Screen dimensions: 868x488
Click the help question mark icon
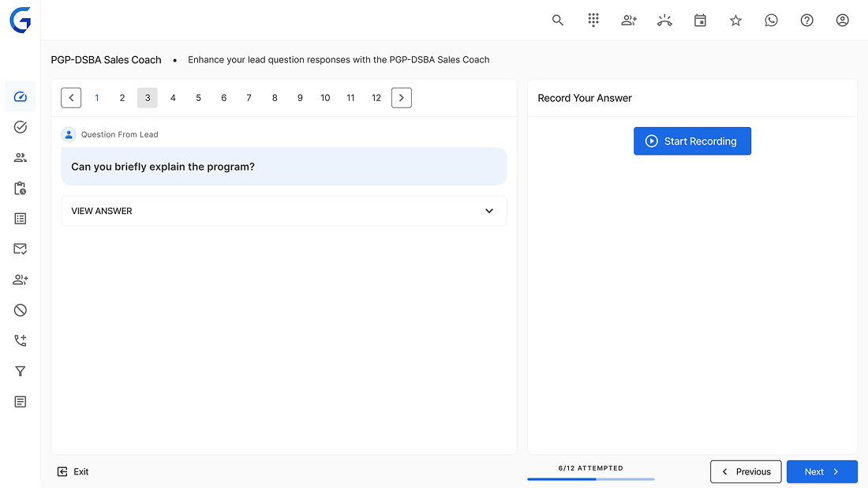coord(806,21)
